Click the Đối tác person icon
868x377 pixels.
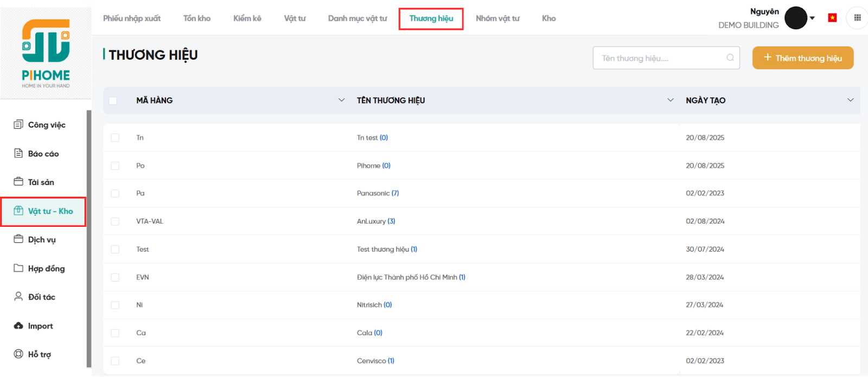18,297
